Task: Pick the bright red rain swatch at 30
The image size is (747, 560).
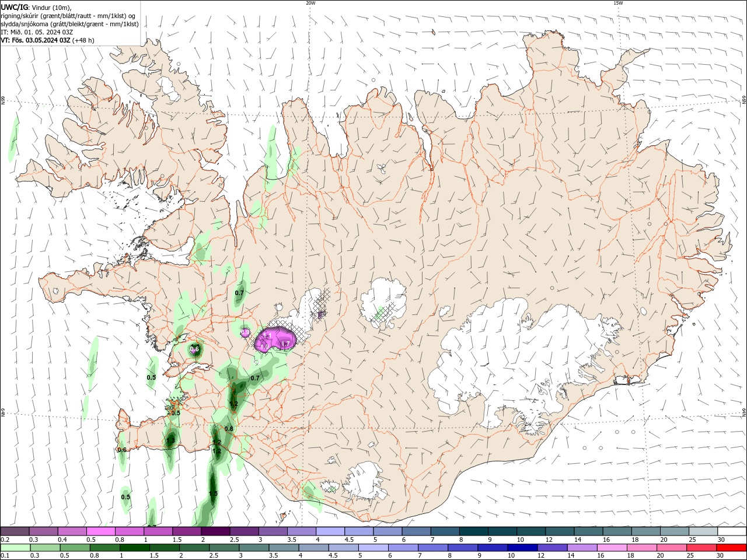Action: 731,548
